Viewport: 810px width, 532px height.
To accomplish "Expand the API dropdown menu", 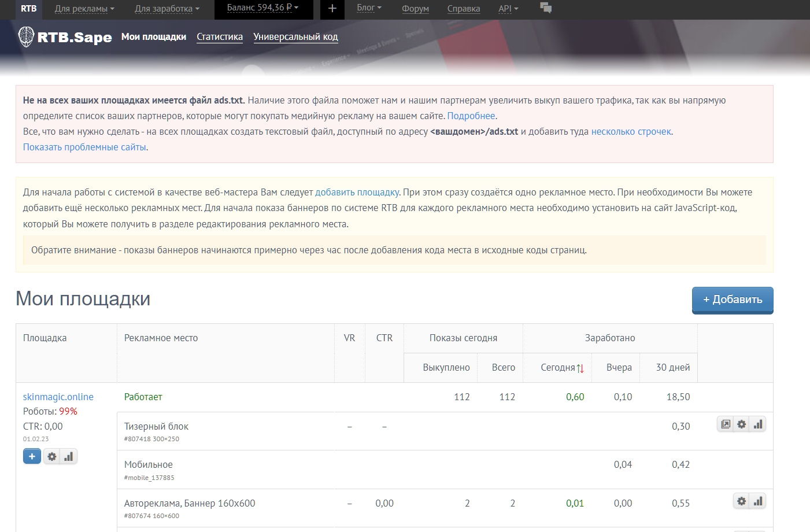I will click(508, 9).
